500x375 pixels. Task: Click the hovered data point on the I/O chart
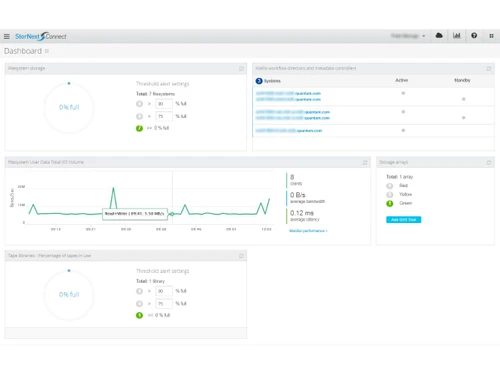point(171,214)
